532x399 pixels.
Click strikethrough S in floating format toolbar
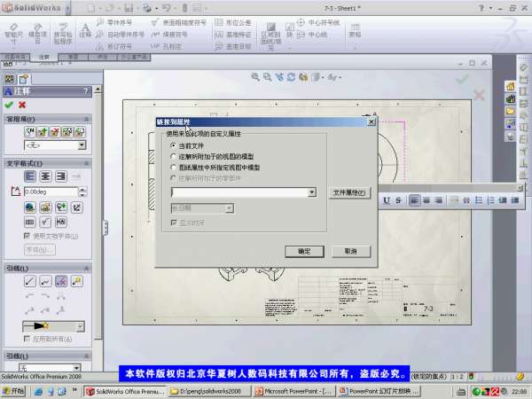[398, 200]
